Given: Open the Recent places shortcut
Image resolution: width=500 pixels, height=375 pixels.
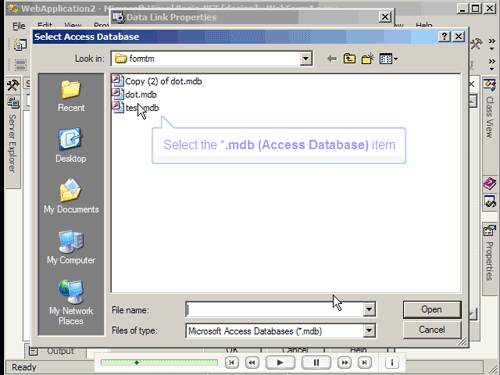Looking at the screenshot, I should pos(71,96).
